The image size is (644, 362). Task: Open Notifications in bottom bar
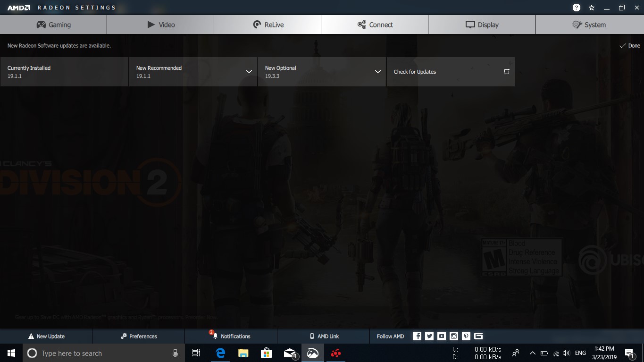coord(231,336)
